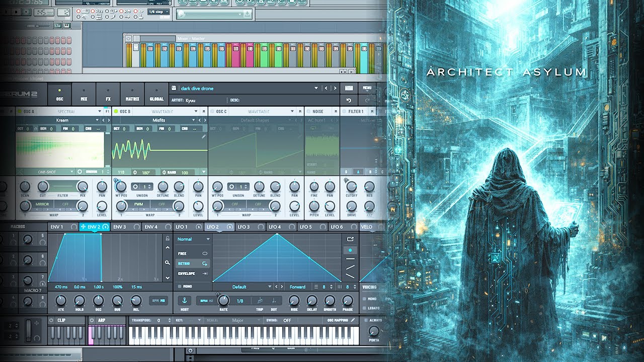Click the OSC A LEVEL knob

[x=102, y=206]
